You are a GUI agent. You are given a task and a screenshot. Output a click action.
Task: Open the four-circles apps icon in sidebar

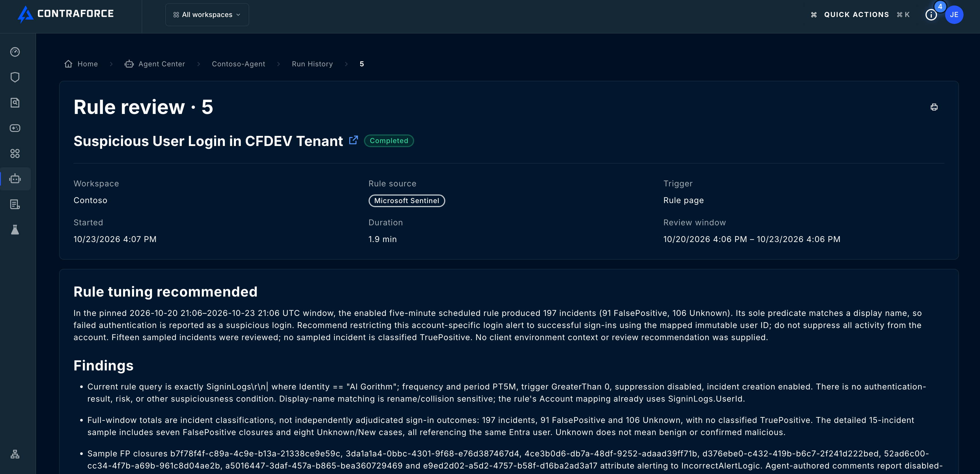15,153
